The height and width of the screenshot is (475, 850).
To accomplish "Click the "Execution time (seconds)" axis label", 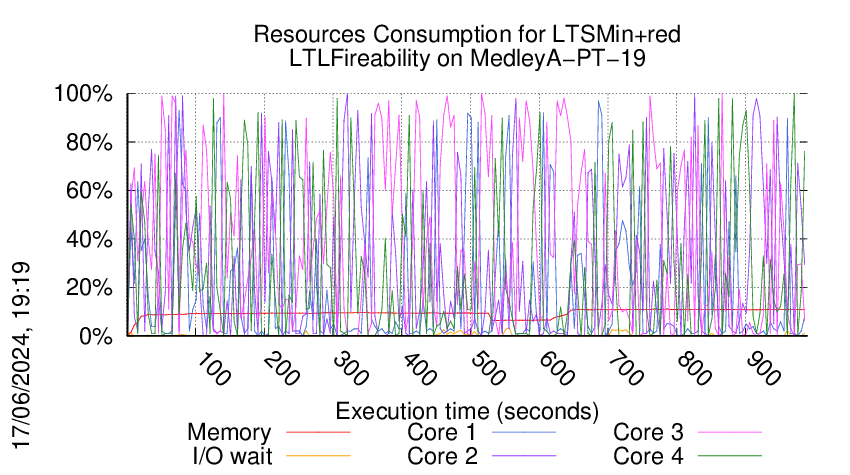I will point(467,411).
